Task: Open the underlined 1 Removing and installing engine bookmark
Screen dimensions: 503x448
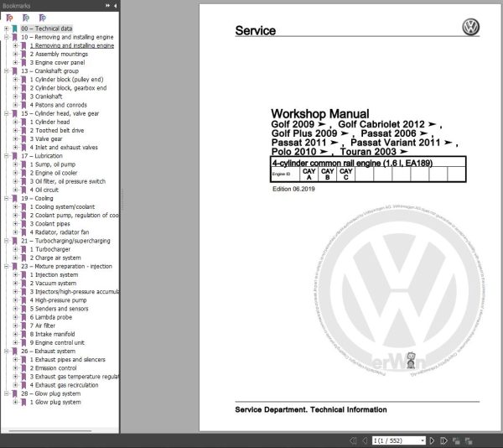Action: 72,45
